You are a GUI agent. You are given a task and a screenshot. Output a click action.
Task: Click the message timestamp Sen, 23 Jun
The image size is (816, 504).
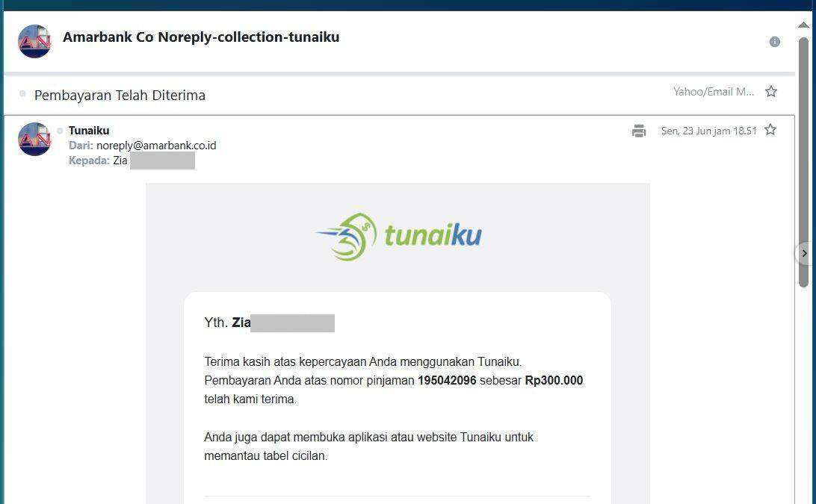(x=709, y=131)
